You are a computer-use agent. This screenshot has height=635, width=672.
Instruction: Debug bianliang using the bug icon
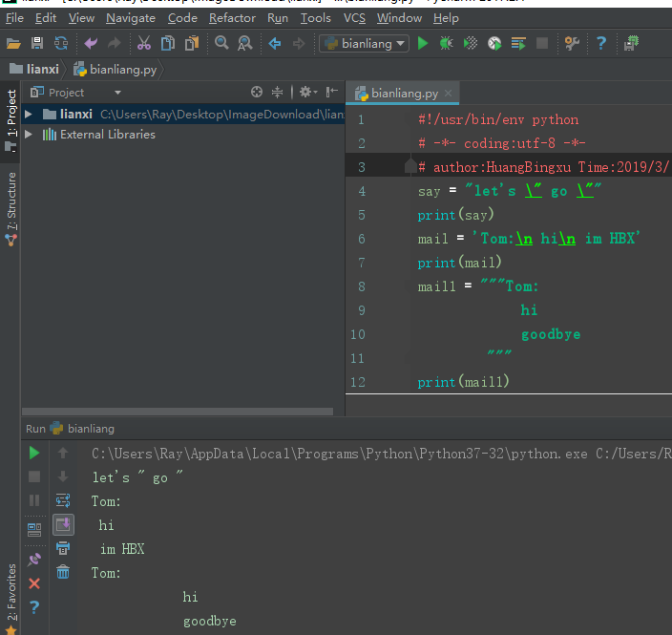coord(446,43)
